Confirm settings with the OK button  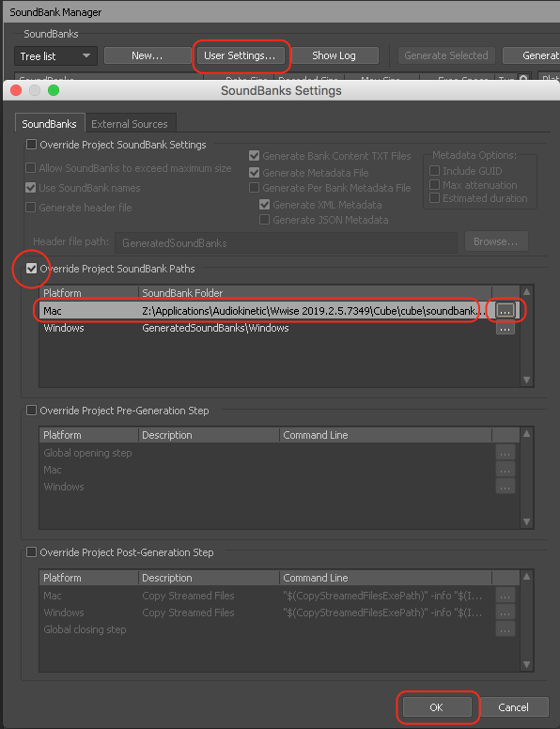pos(436,707)
